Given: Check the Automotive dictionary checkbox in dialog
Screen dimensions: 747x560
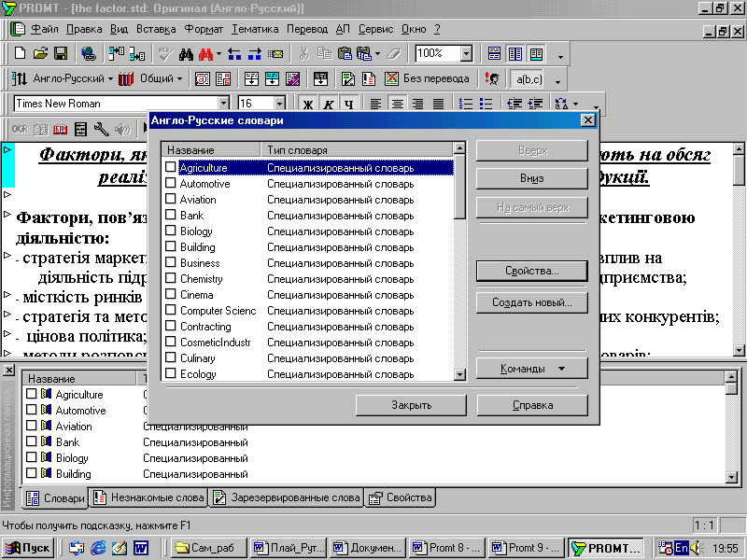Looking at the screenshot, I should [170, 183].
